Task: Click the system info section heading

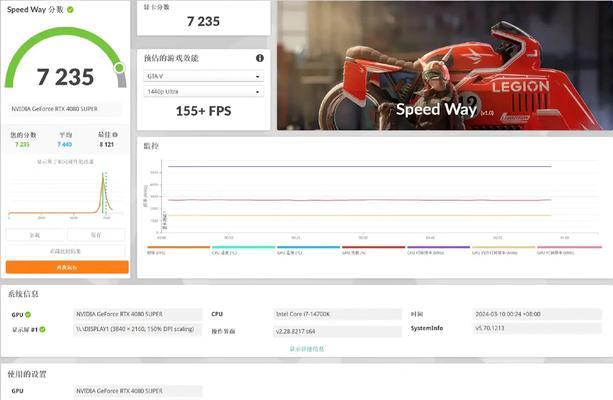Action: pyautogui.click(x=23, y=294)
